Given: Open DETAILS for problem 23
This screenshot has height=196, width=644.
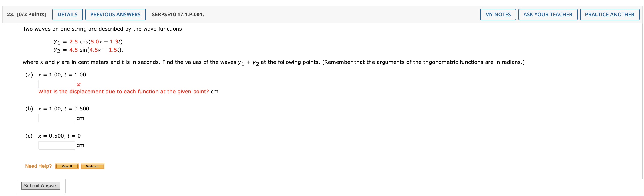Looking at the screenshot, I should click(67, 14).
